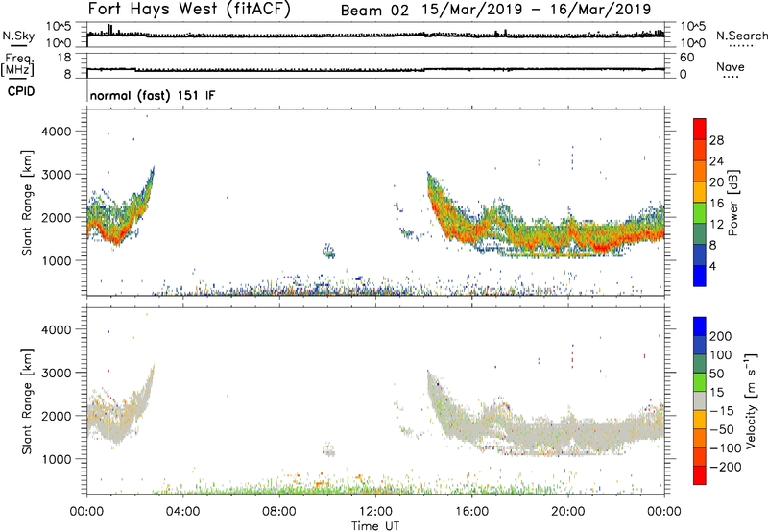768x532 pixels.
Task: Click velocity scale value '-15'
Action: click(x=722, y=411)
